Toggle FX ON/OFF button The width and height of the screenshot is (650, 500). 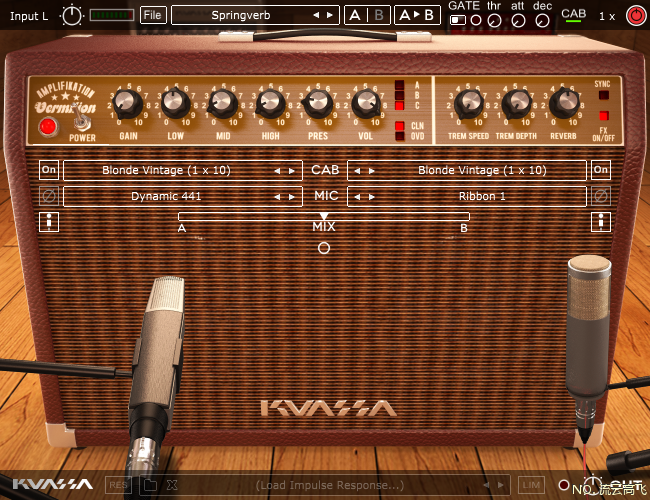point(604,116)
